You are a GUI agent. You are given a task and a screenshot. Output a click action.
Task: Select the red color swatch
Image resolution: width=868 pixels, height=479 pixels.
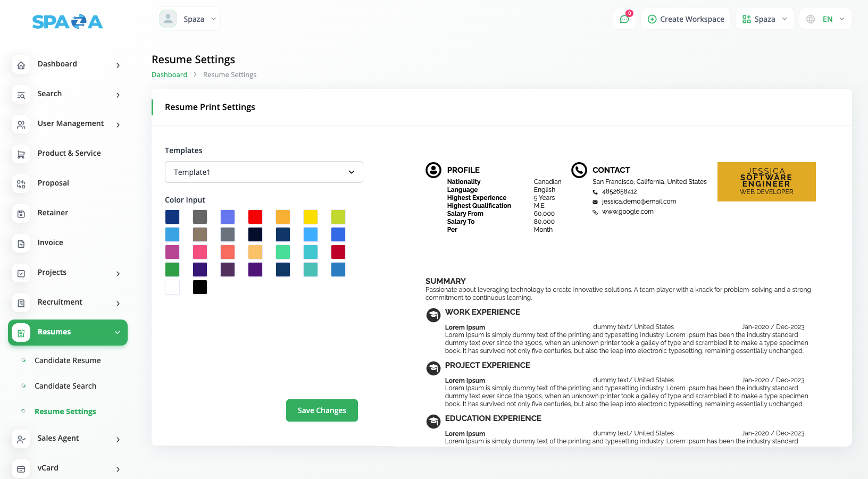pyautogui.click(x=255, y=217)
